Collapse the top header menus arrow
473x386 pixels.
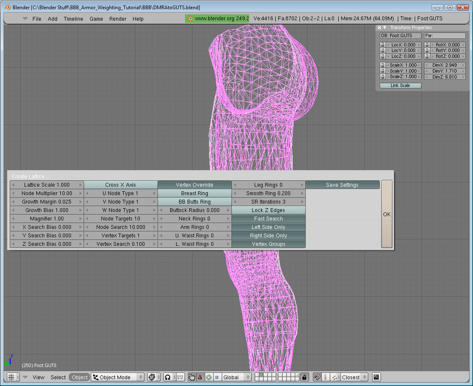click(x=25, y=19)
